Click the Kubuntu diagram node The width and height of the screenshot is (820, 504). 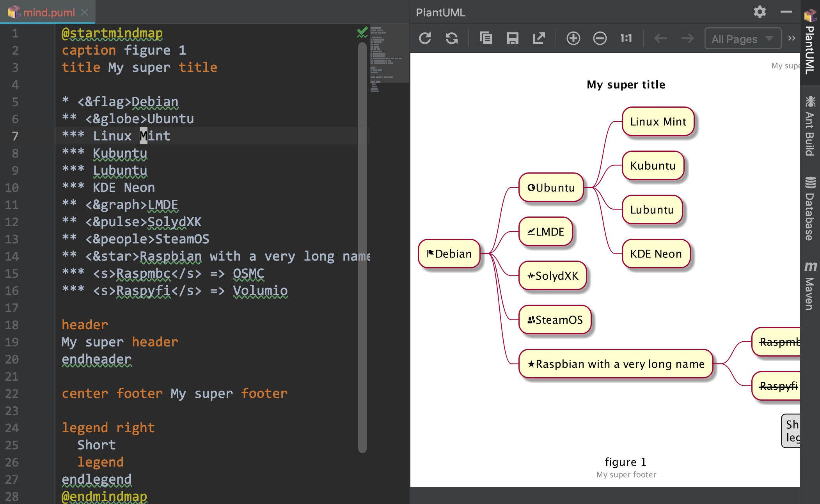pos(653,165)
